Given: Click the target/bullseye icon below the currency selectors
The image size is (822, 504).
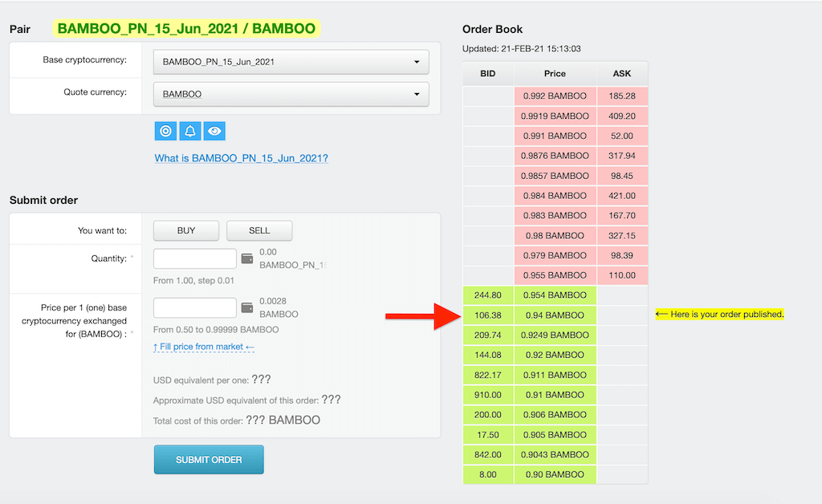Looking at the screenshot, I should (x=165, y=130).
